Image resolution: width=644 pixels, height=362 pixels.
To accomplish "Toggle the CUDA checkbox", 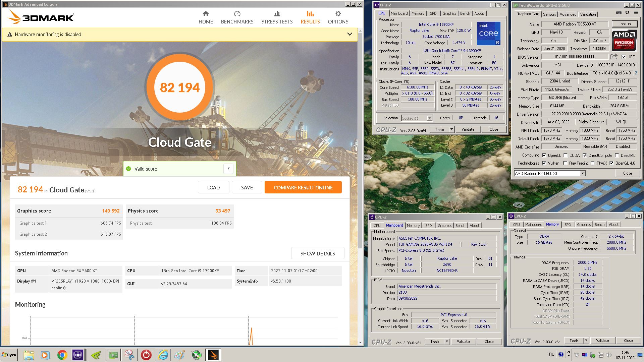I will pos(566,155).
